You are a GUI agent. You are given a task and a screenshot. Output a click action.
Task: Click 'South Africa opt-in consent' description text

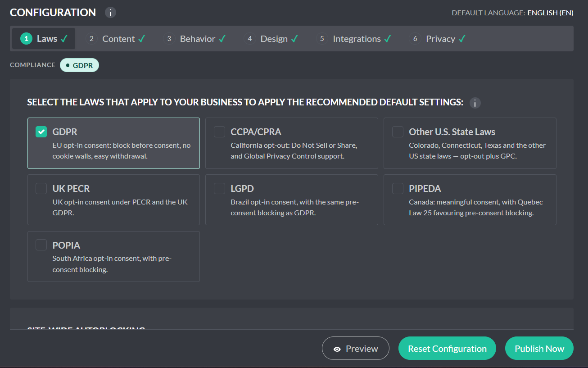pos(112,264)
